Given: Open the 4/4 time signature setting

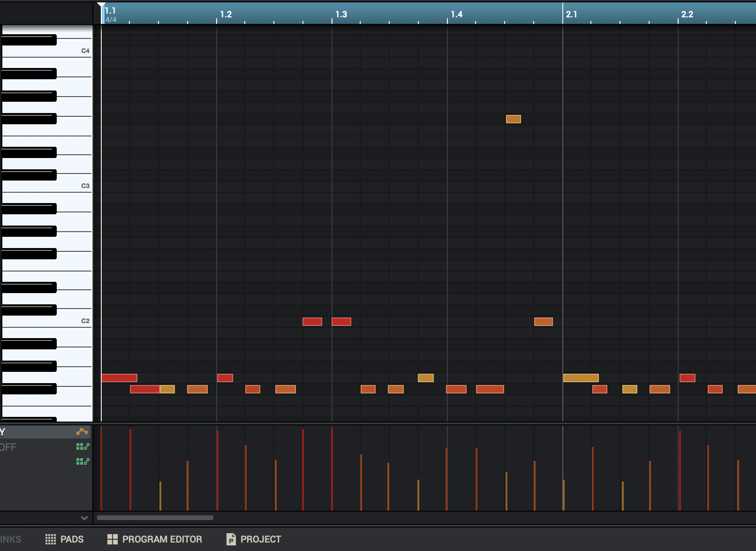Looking at the screenshot, I should 111,20.
